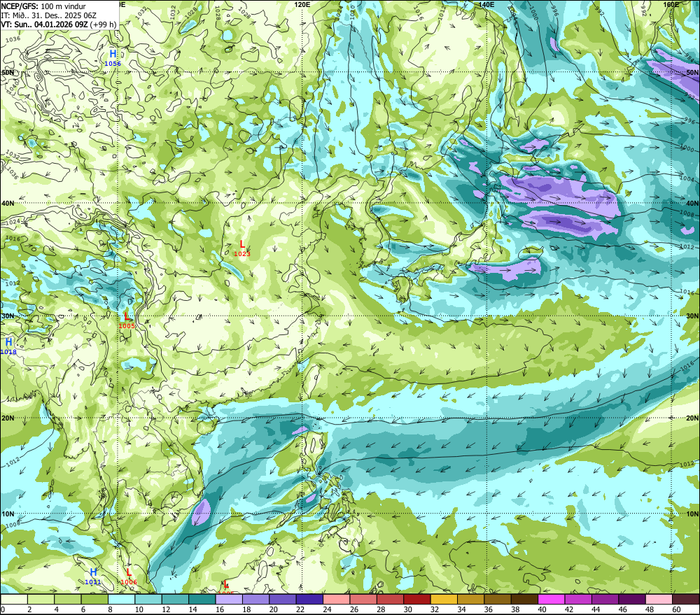This screenshot has width=700, height=615.
Task: Click the green 6–8 legend swatch
Action: [x=94, y=599]
